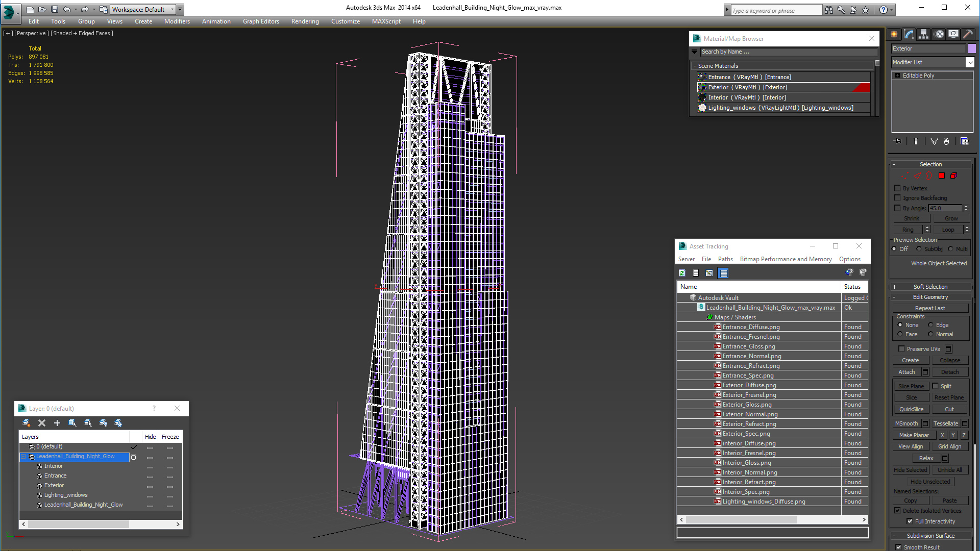Select the Polygon sub-object selection icon
Screen dimensions: 980x551
tap(942, 176)
